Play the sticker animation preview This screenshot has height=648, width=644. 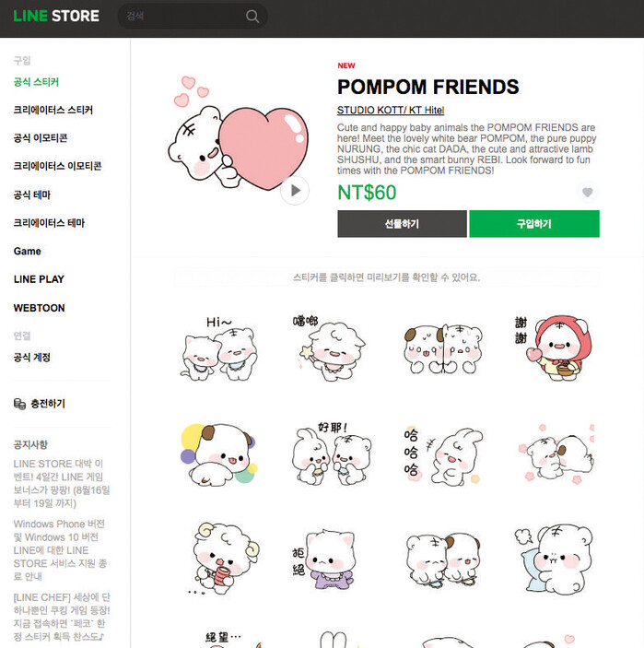tap(295, 191)
